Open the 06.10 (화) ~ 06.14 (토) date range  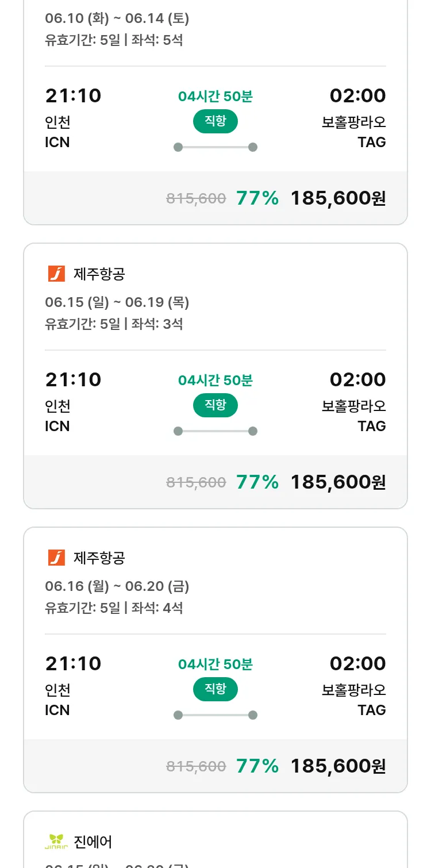pos(117,18)
